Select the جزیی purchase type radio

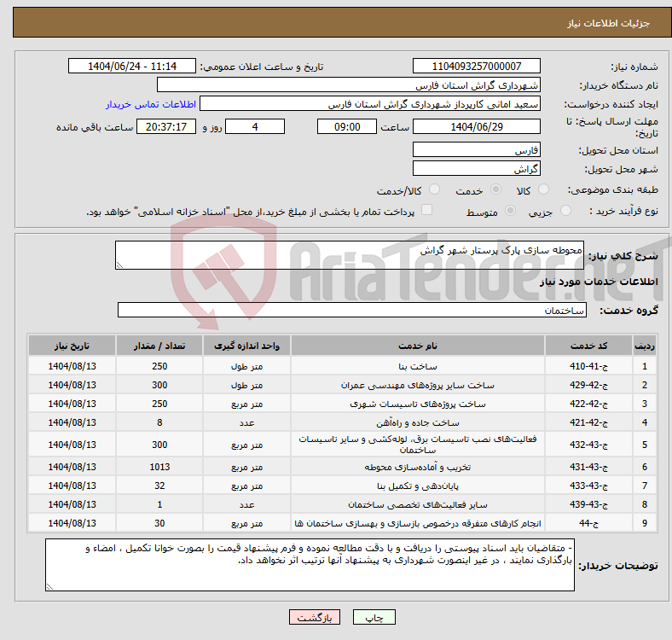565,211
